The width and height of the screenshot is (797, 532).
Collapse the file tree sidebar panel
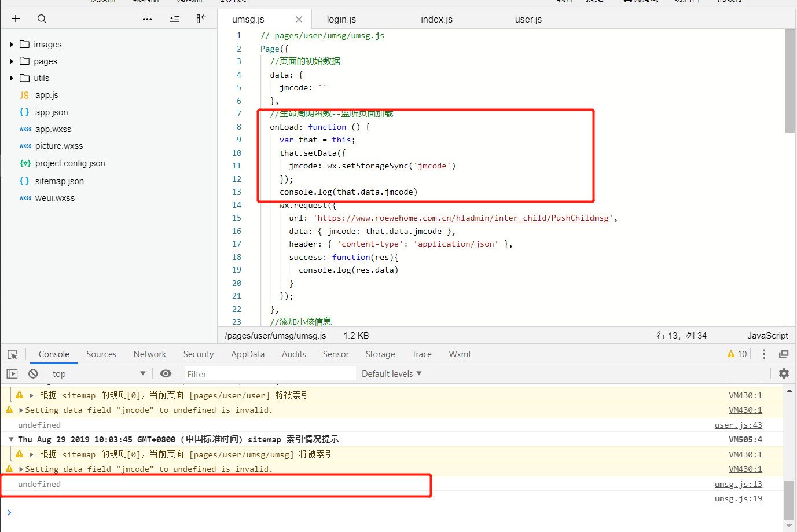click(x=201, y=19)
